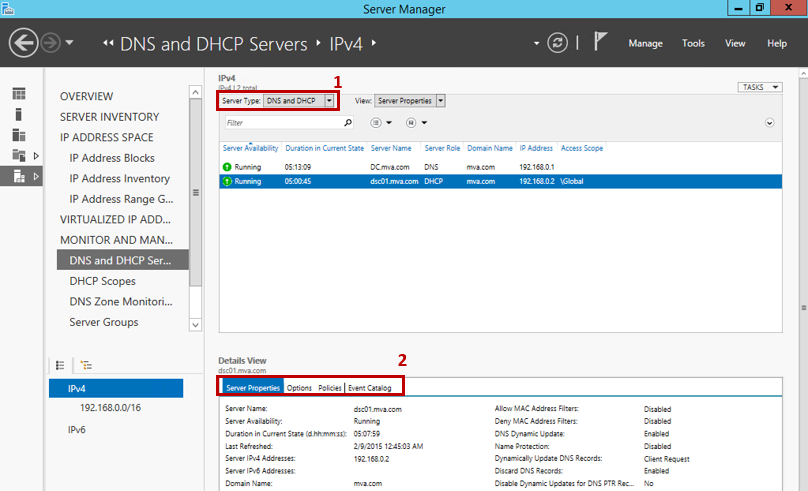Sort by Duration in Current State column
The image size is (808, 491).
tap(325, 148)
